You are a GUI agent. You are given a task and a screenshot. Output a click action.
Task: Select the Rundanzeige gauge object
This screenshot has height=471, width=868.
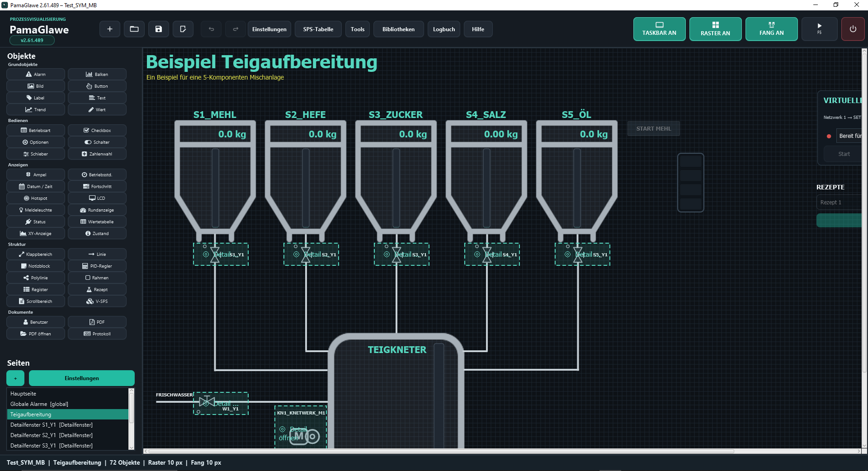coord(97,210)
